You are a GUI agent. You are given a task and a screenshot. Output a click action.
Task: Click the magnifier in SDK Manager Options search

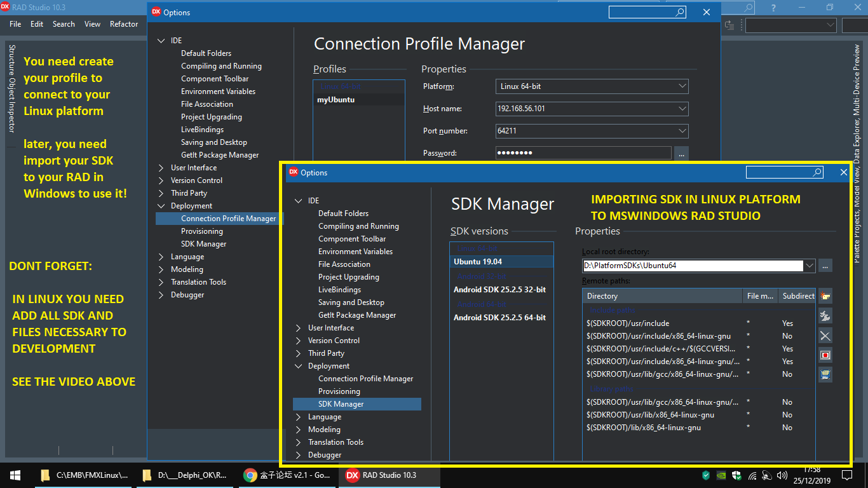tap(817, 172)
